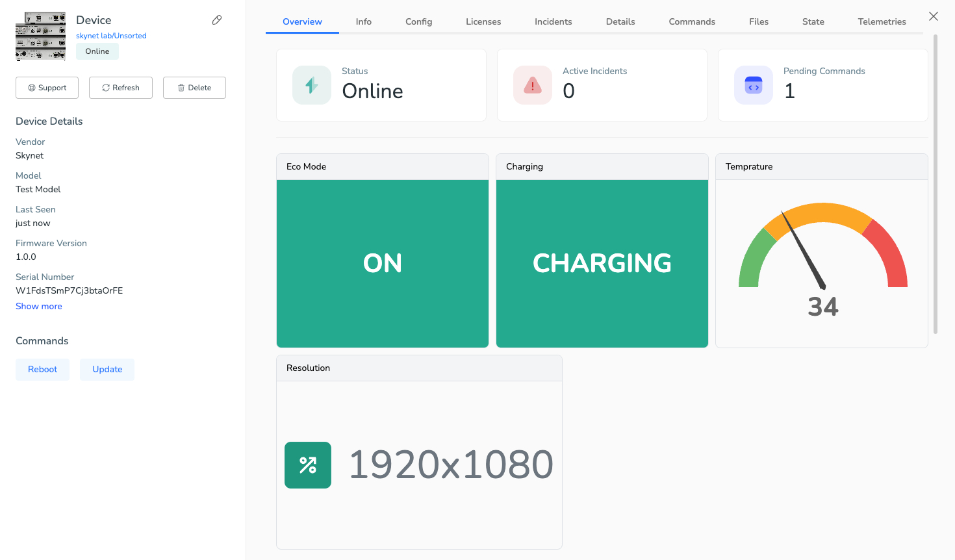Click the Eco Mode widget header

click(x=383, y=167)
